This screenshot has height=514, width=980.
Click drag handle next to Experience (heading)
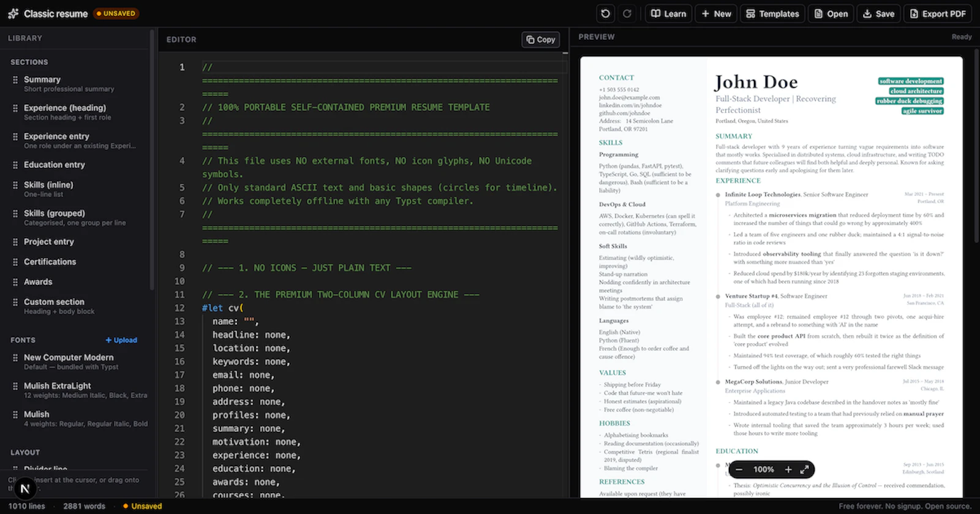15,108
